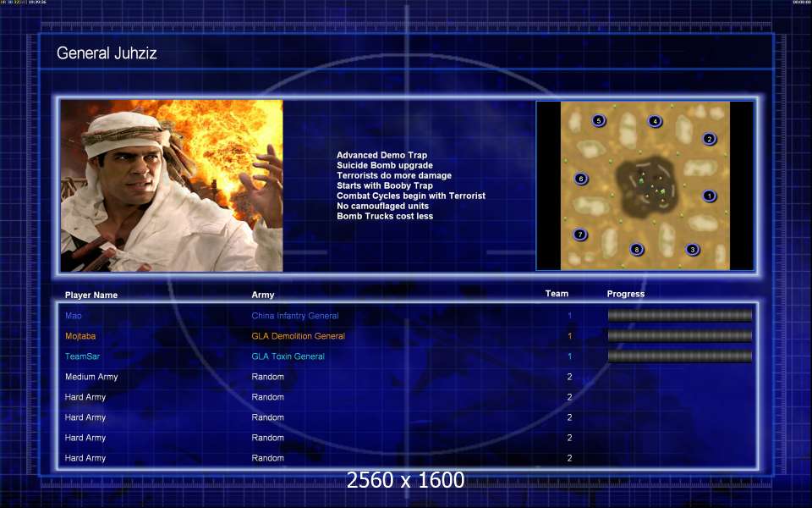The width and height of the screenshot is (812, 508).
Task: Click No camouflaged units line
Action: (382, 206)
